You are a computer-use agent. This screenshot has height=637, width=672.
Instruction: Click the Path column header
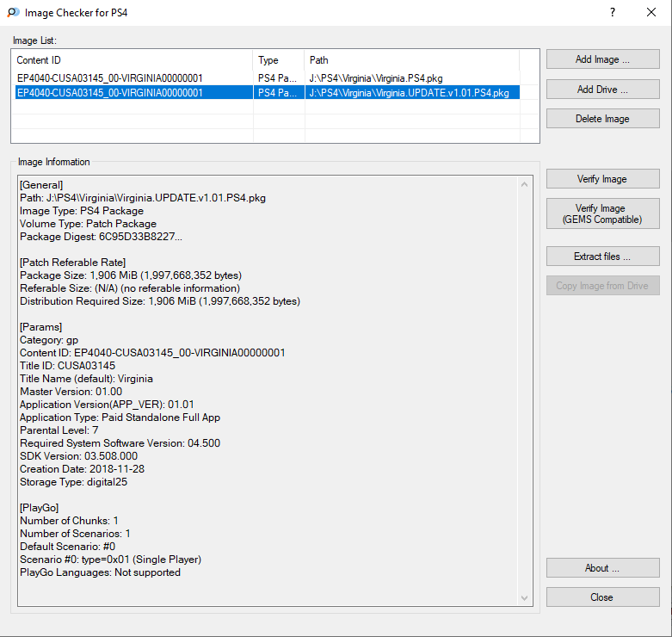[x=412, y=60]
